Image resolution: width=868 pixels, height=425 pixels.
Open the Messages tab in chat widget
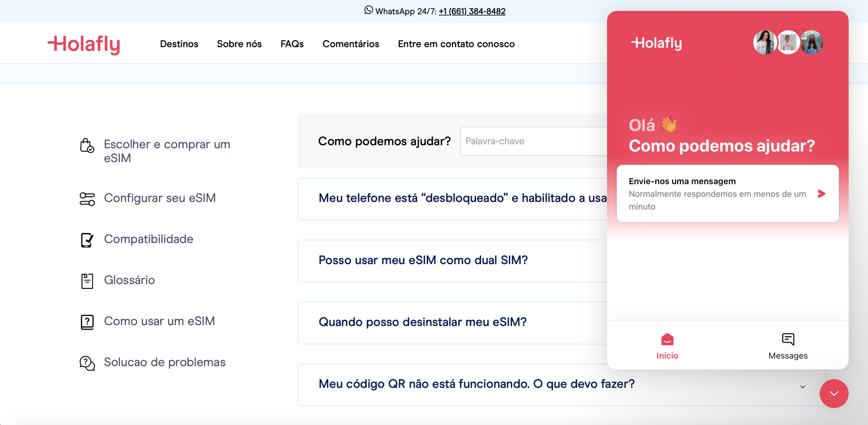[x=788, y=346]
